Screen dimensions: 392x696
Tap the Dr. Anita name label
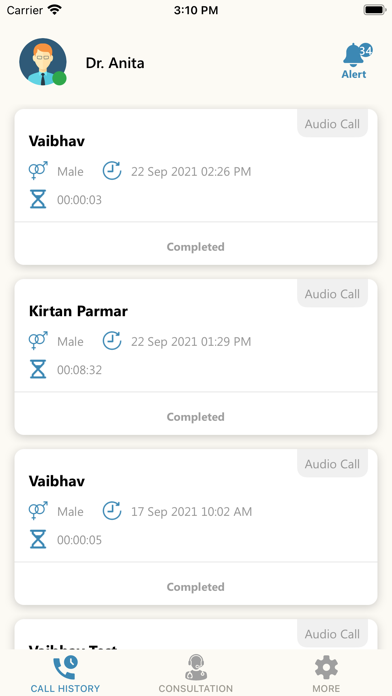(x=115, y=63)
